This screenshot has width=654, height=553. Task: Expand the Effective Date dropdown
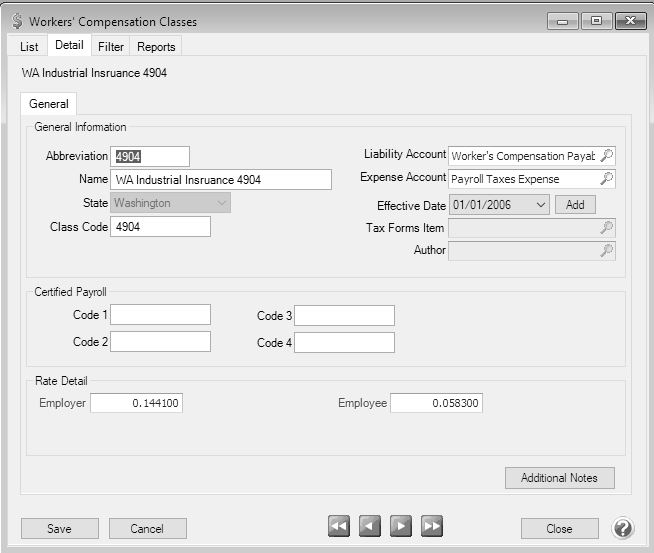[x=540, y=204]
